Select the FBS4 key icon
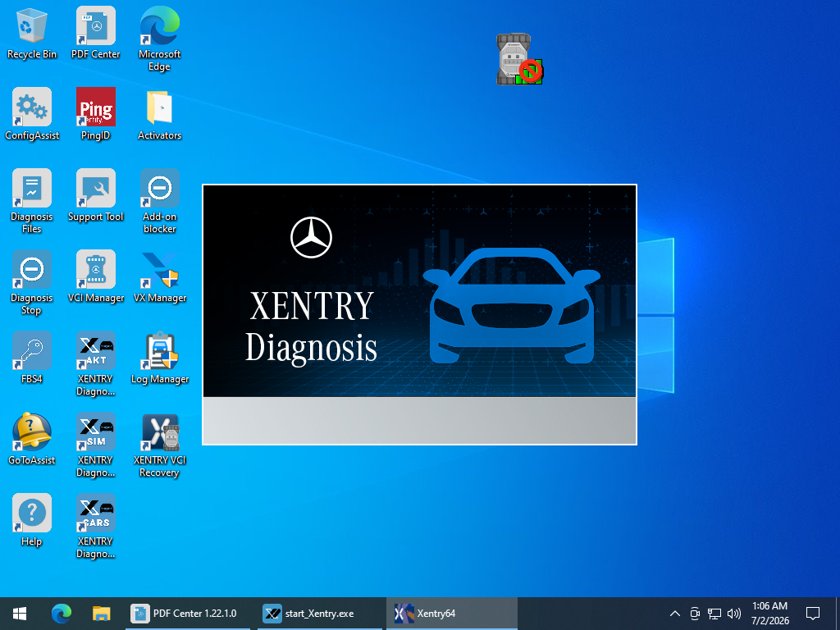This screenshot has width=840, height=630. point(32,358)
